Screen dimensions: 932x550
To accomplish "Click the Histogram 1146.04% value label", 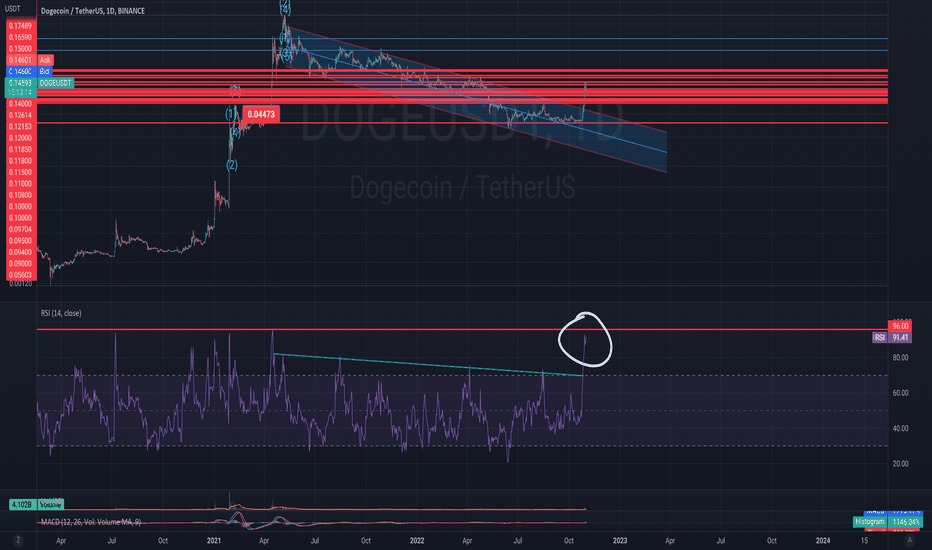I will pyautogui.click(x=888, y=521).
